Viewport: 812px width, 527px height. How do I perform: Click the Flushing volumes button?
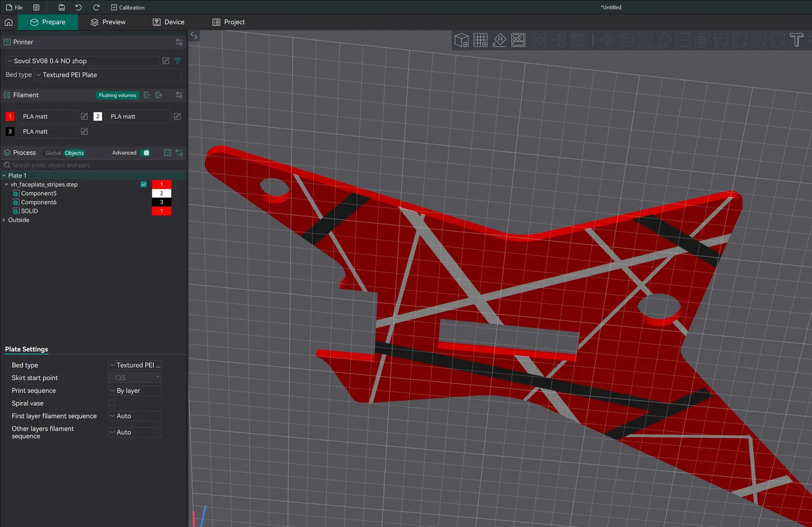(x=117, y=95)
